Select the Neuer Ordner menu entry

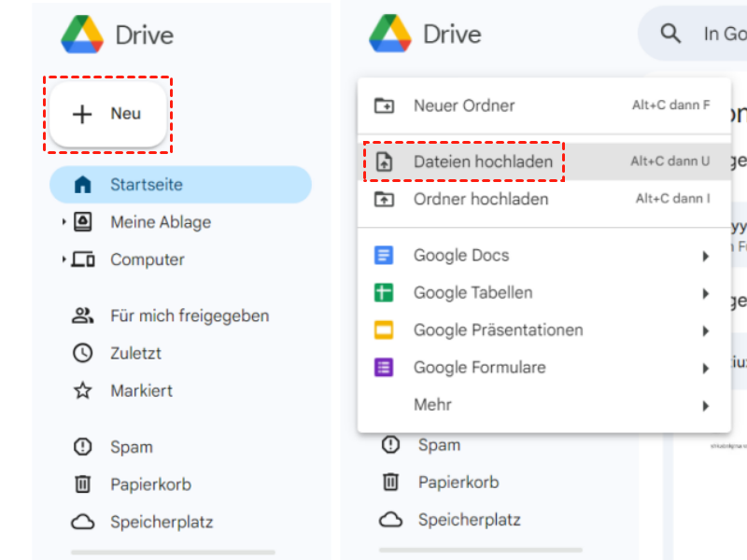[464, 105]
